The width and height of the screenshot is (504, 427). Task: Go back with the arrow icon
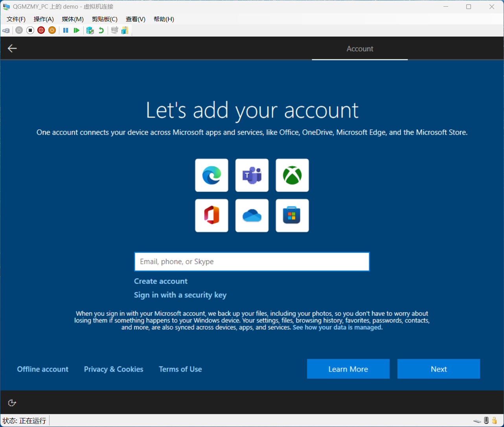click(12, 48)
